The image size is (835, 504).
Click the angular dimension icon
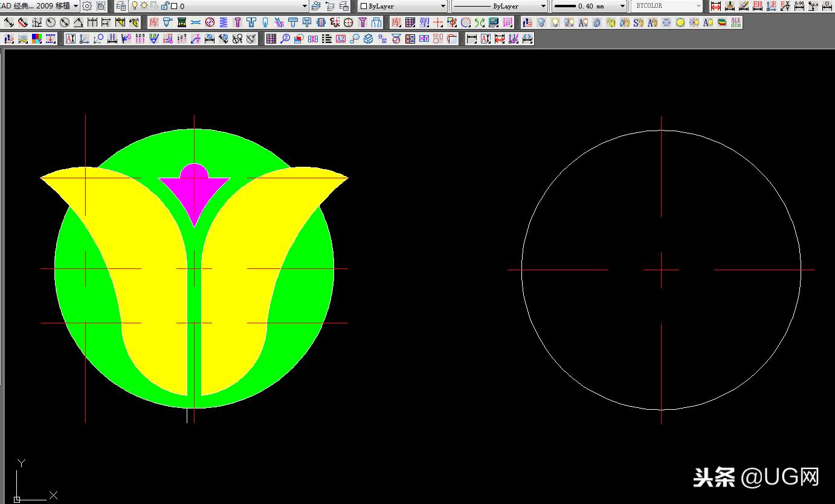[x=79, y=23]
